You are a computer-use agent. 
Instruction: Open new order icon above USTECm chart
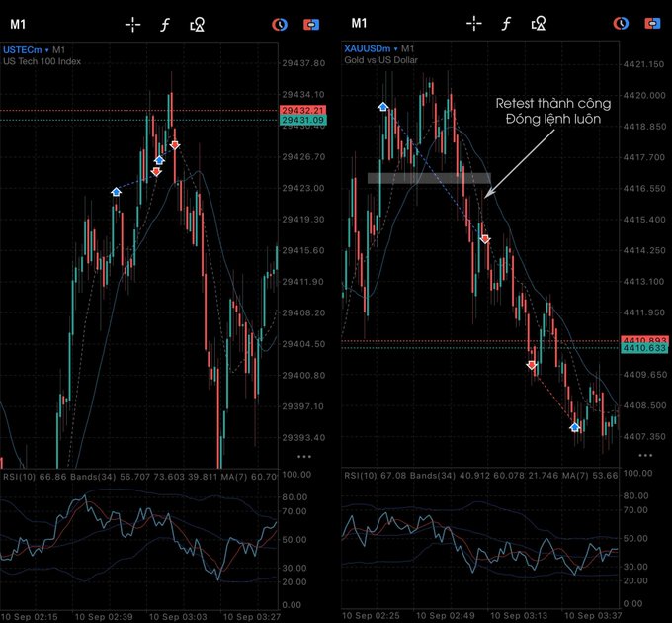(x=311, y=25)
